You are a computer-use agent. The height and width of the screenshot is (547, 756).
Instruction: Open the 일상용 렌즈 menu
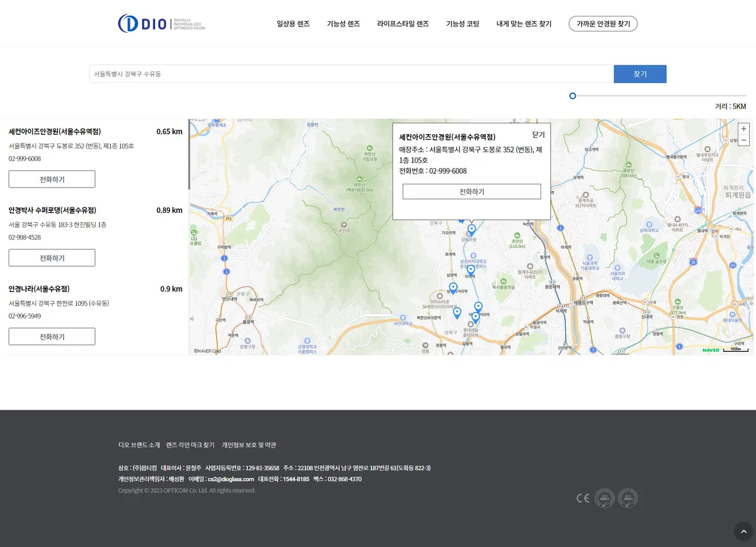tap(293, 24)
